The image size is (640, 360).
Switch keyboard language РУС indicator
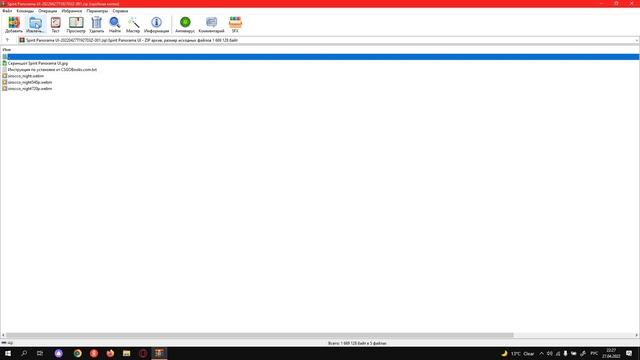(x=594, y=353)
